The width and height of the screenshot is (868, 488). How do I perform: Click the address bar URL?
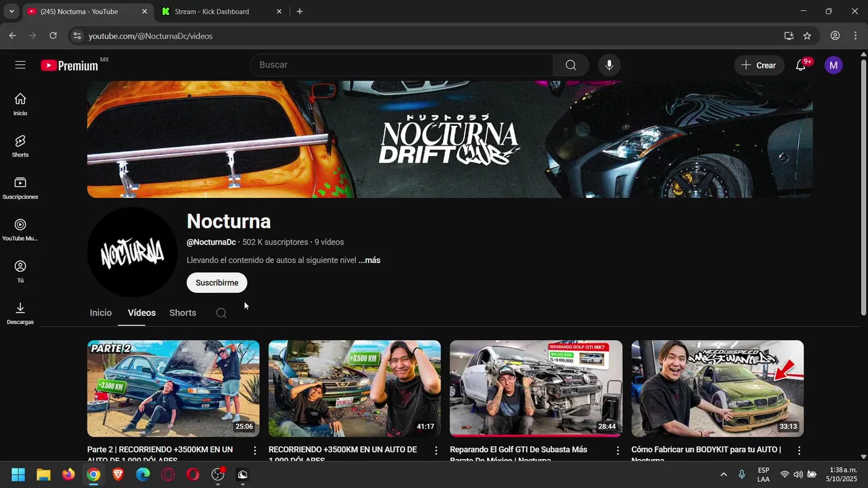(x=151, y=36)
